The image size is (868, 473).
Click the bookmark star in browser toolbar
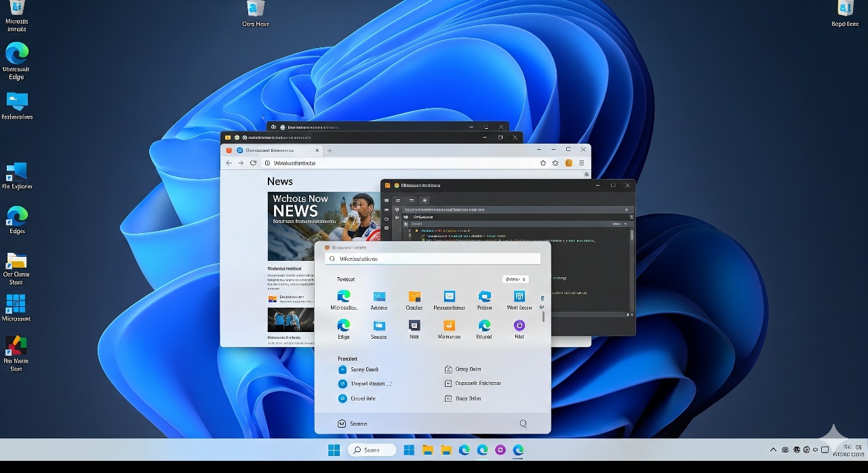tap(542, 163)
